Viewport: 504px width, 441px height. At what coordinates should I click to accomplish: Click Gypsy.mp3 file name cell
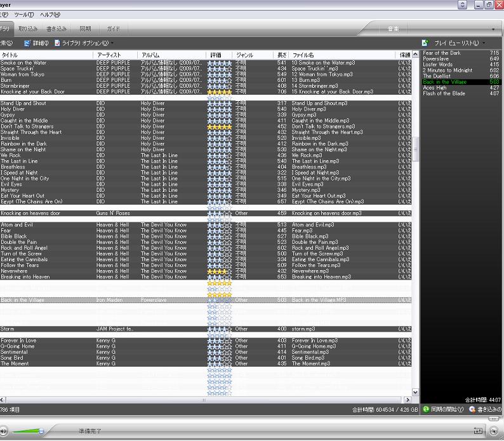304,115
